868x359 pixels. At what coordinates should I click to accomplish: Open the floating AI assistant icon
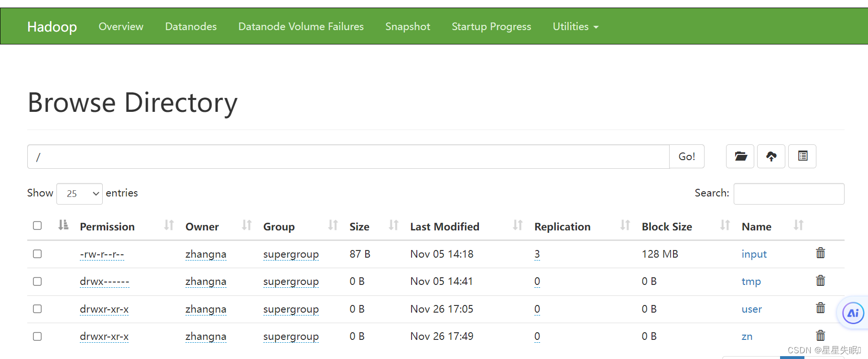point(853,314)
